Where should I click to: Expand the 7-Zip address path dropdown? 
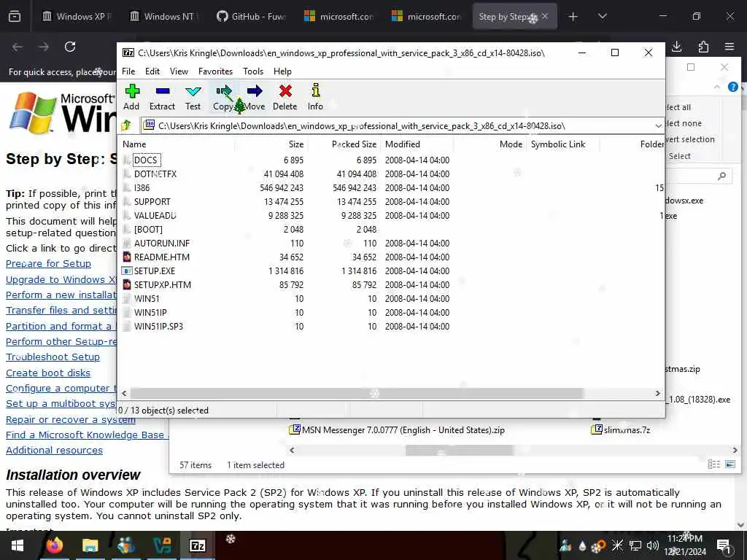point(659,125)
